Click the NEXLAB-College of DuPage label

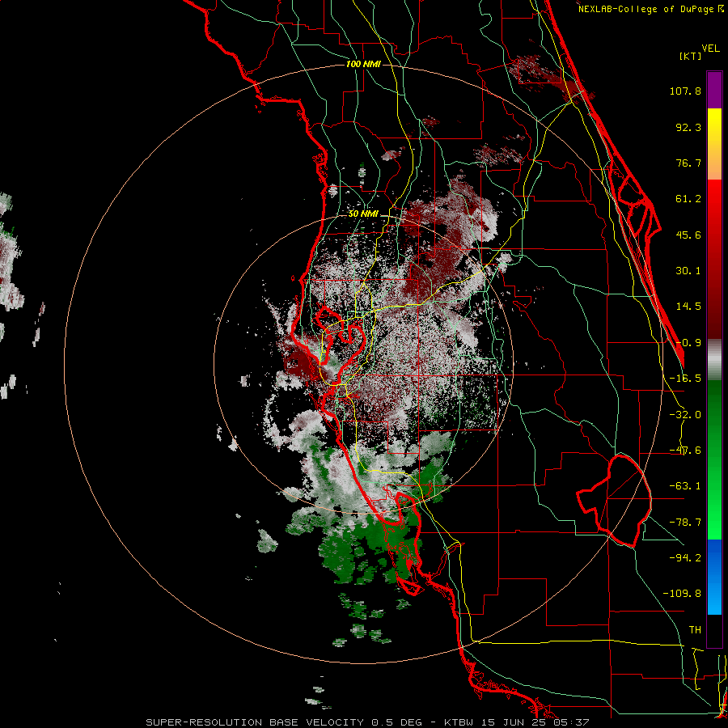(x=650, y=9)
